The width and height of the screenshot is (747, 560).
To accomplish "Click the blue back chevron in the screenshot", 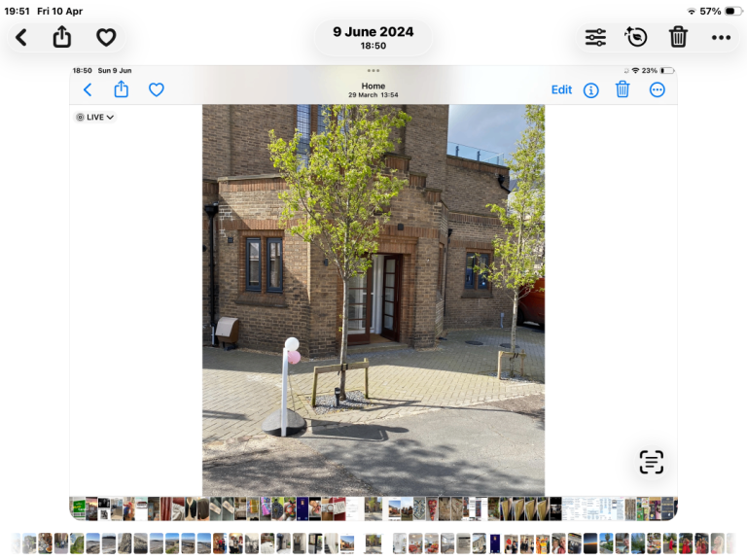I will click(88, 89).
